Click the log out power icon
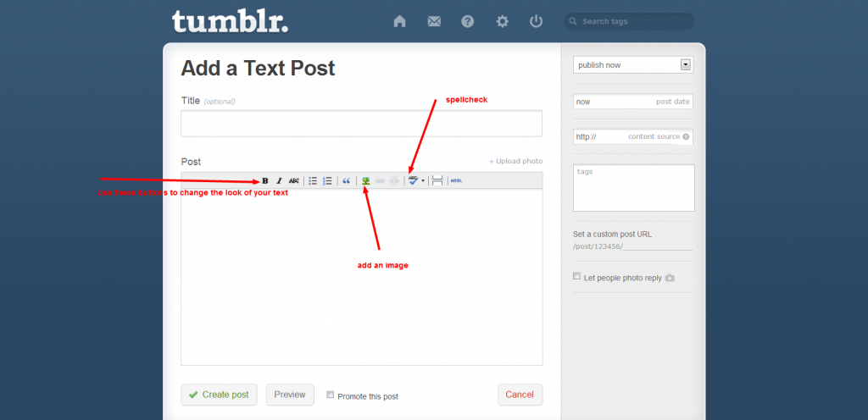Image resolution: width=868 pixels, height=420 pixels. pos(536,21)
